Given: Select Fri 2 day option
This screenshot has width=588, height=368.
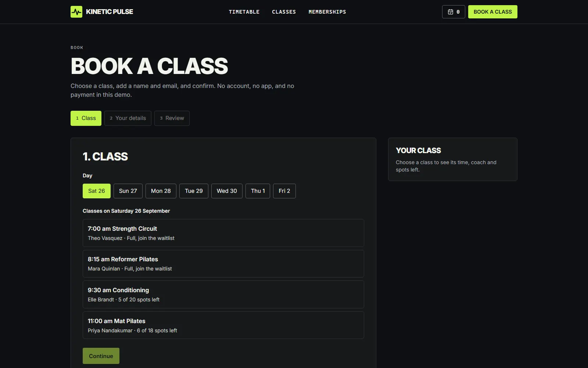Looking at the screenshot, I should coord(284,191).
